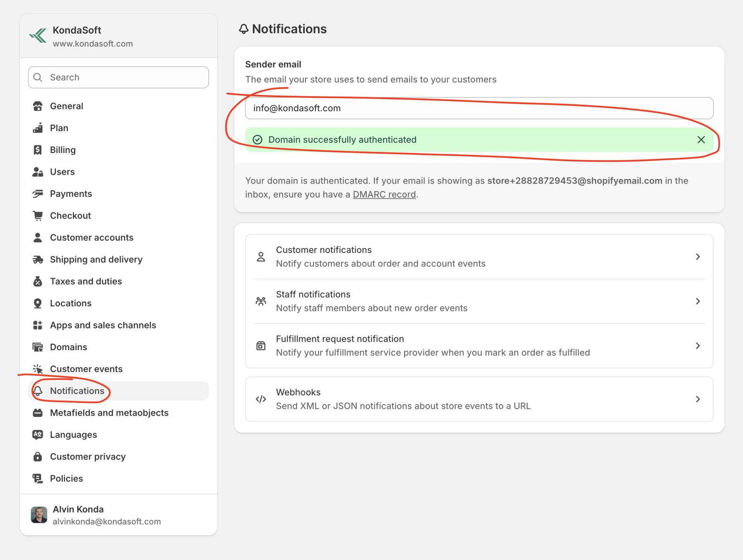This screenshot has height=560, width=743.
Task: Click the Locations pin icon
Action: 38,303
